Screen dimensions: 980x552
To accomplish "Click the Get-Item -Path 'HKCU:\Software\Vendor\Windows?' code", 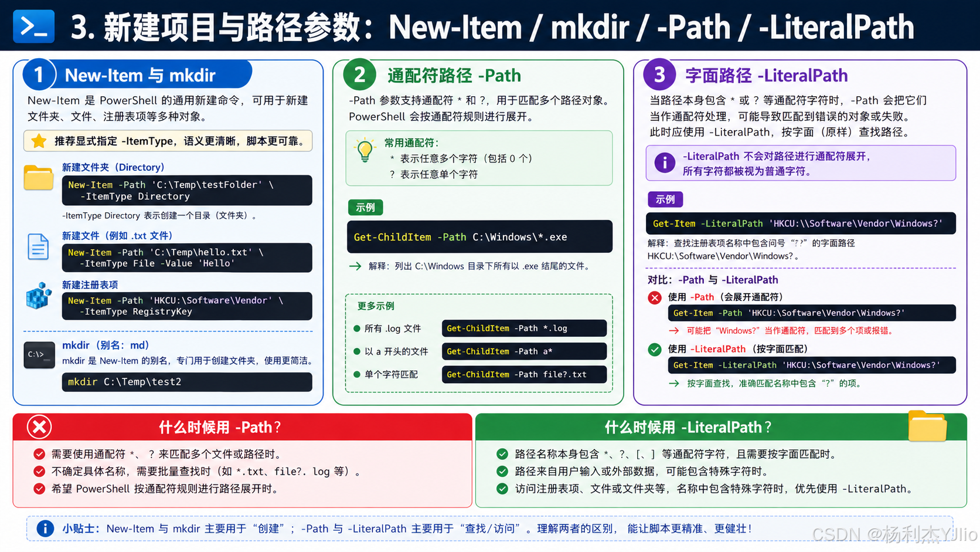I will [x=812, y=313].
